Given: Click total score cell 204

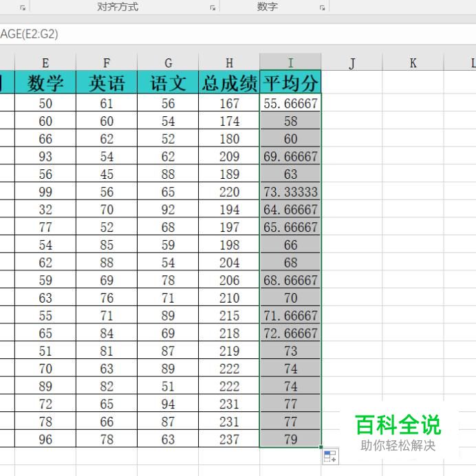Looking at the screenshot, I should [229, 262].
